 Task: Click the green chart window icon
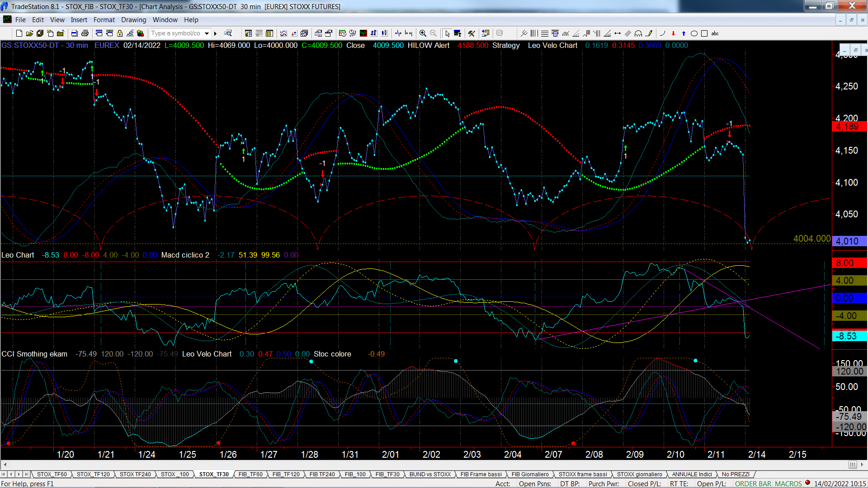(x=363, y=33)
